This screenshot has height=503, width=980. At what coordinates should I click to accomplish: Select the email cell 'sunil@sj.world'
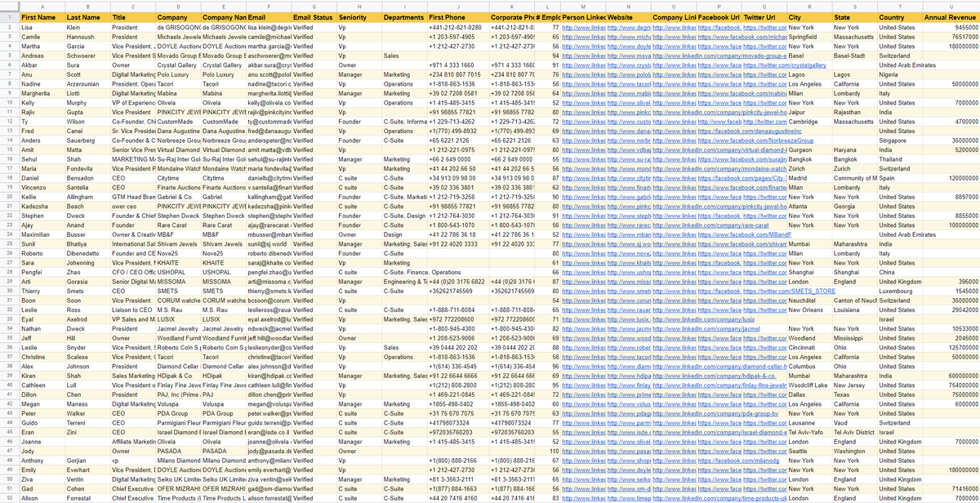pyautogui.click(x=269, y=244)
